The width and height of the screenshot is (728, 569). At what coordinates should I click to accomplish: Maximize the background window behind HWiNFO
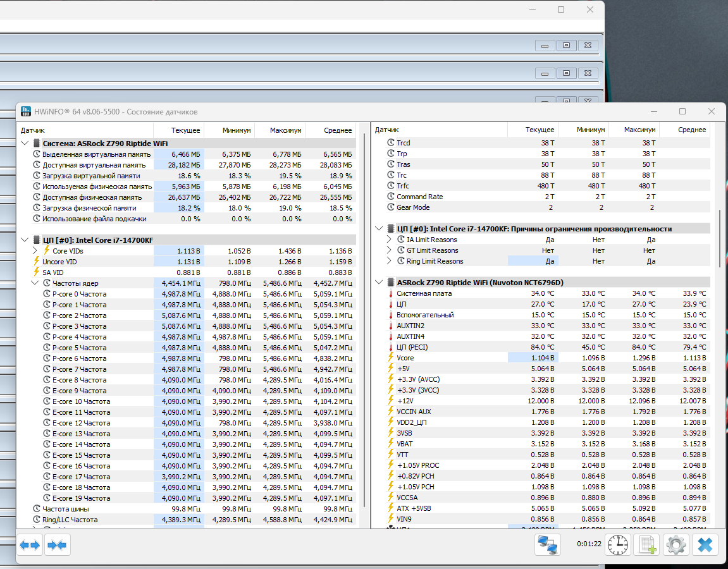(561, 9)
